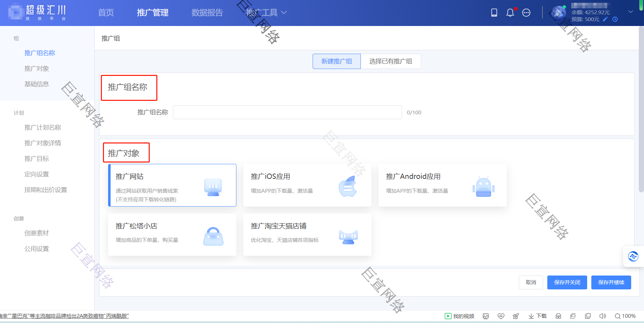Expand the account dropdown arrow
Image resolution: width=644 pixels, height=323 pixels.
631,12
